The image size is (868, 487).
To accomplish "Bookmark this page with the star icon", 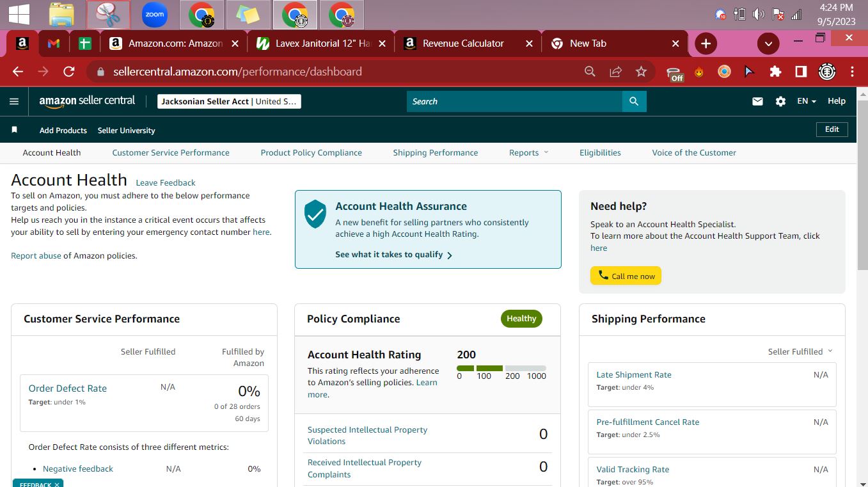I will pos(641,72).
